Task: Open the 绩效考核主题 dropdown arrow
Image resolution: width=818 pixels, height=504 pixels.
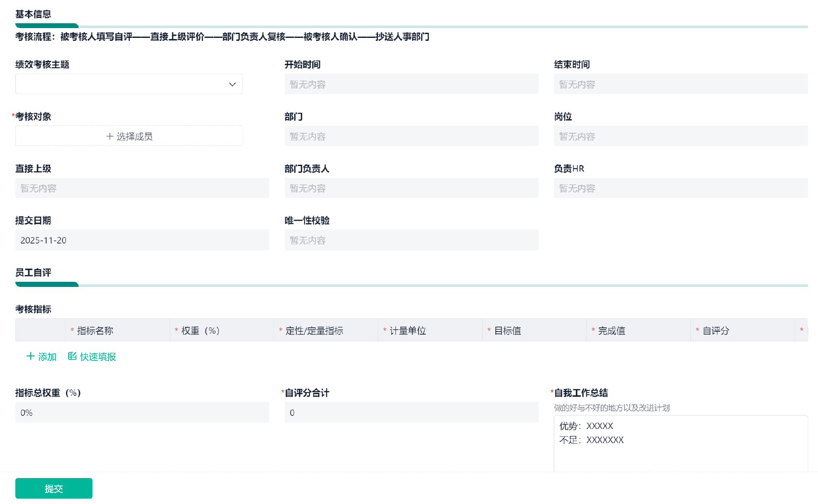Action: tap(232, 84)
